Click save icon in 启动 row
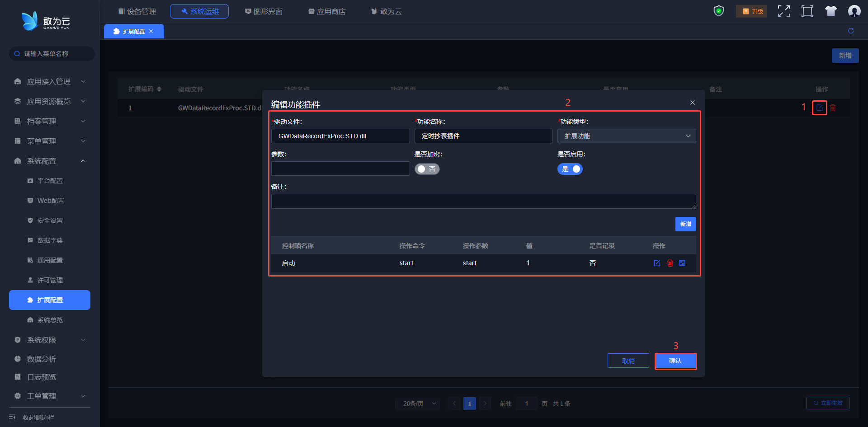The height and width of the screenshot is (427, 868). pos(682,263)
